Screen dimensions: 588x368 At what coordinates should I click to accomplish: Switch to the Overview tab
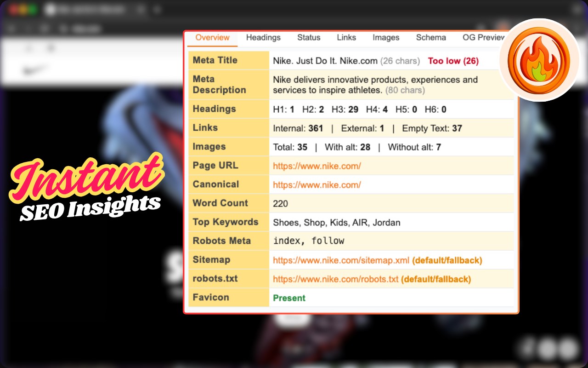point(212,38)
